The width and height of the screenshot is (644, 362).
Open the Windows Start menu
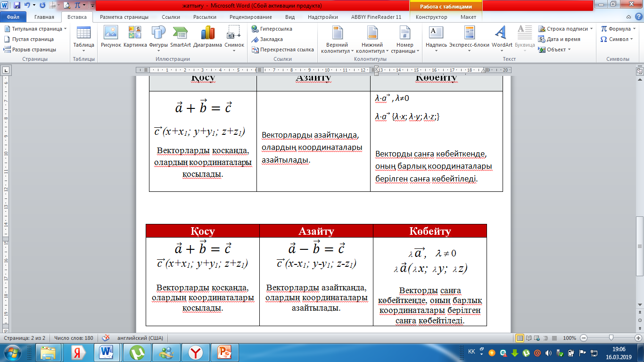[x=12, y=353]
